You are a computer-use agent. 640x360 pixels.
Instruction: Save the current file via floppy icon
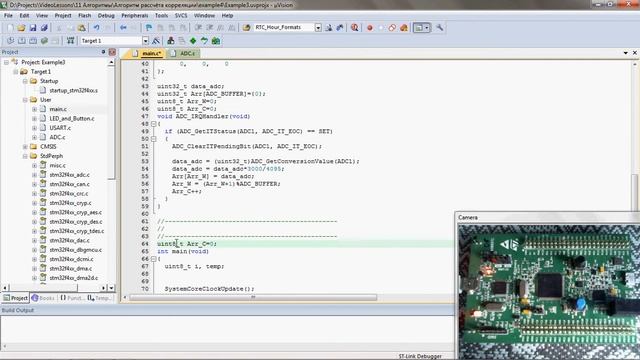click(x=33, y=28)
